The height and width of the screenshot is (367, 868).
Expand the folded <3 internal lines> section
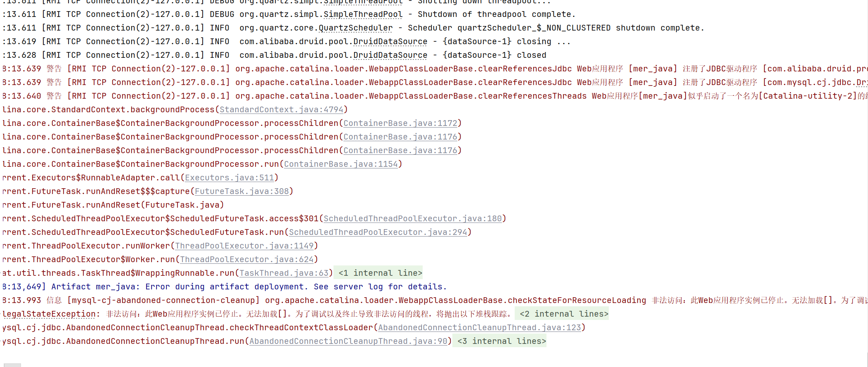tap(501, 341)
